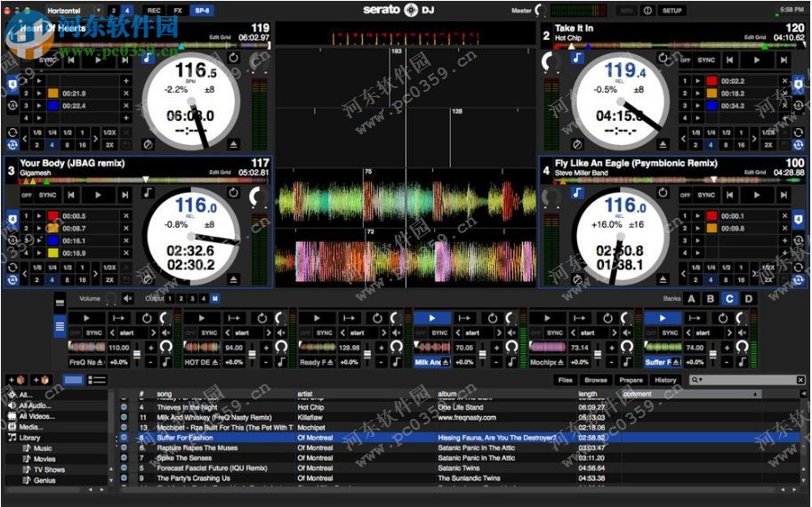Screen dimensions: 812x507
Task: Open the search field magnifier dropdown
Action: 697,380
